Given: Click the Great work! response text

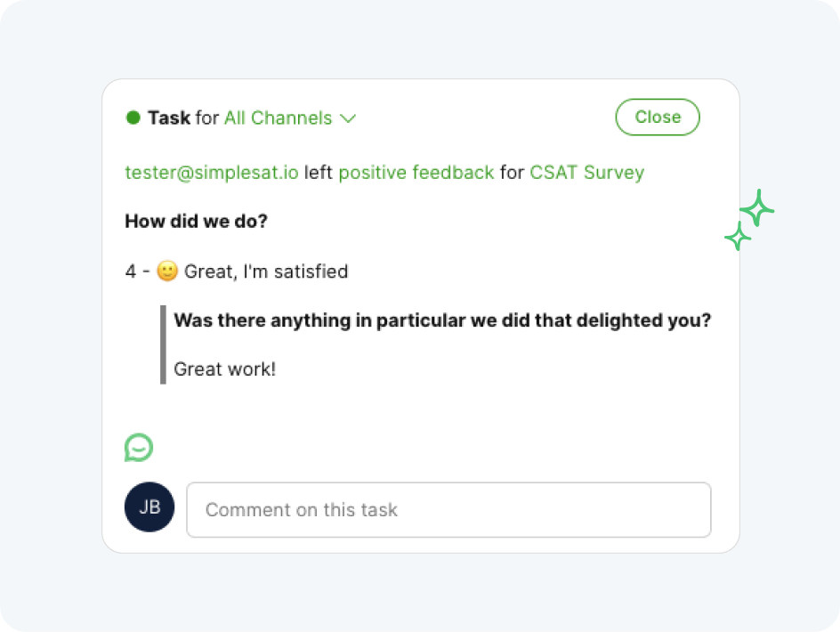Looking at the screenshot, I should click(x=225, y=369).
